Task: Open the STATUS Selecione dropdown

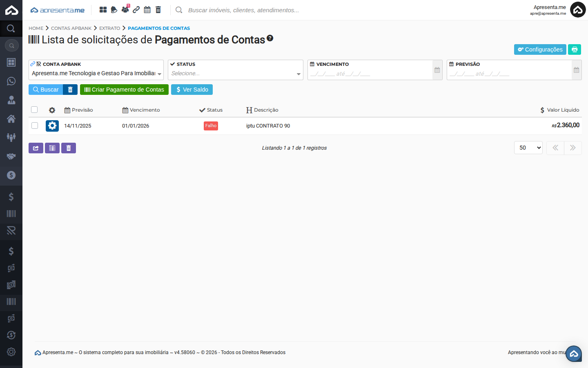Action: pyautogui.click(x=236, y=73)
